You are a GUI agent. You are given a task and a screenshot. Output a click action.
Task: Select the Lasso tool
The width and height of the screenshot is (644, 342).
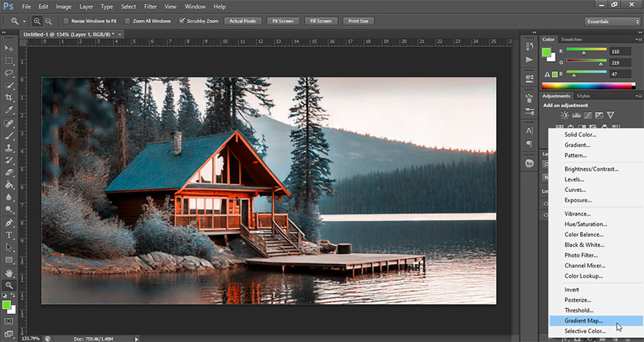tap(10, 73)
